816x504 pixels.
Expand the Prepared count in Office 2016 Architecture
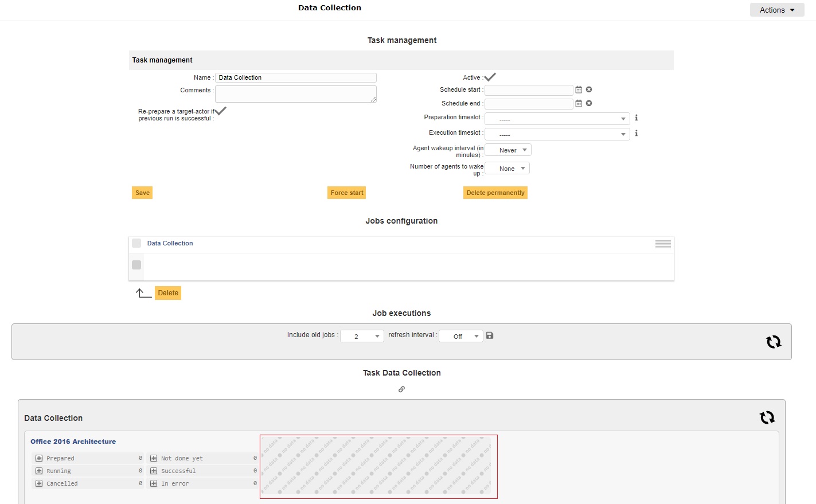(x=38, y=458)
